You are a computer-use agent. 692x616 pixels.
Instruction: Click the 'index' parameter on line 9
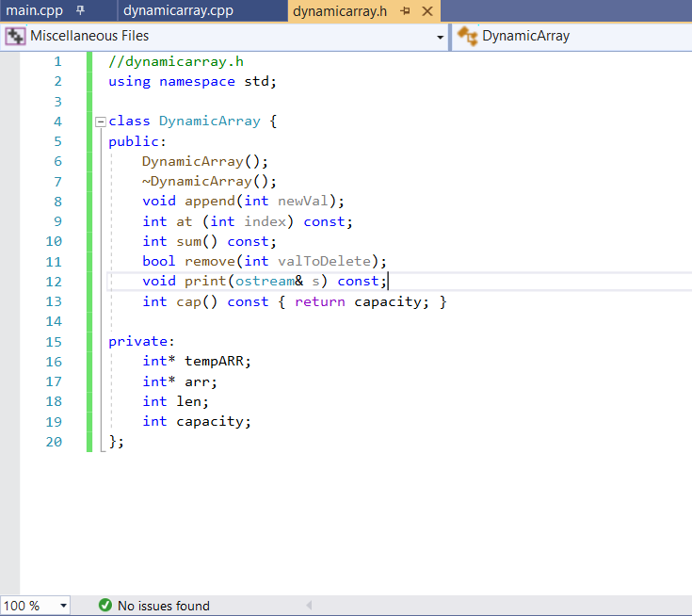coord(266,221)
